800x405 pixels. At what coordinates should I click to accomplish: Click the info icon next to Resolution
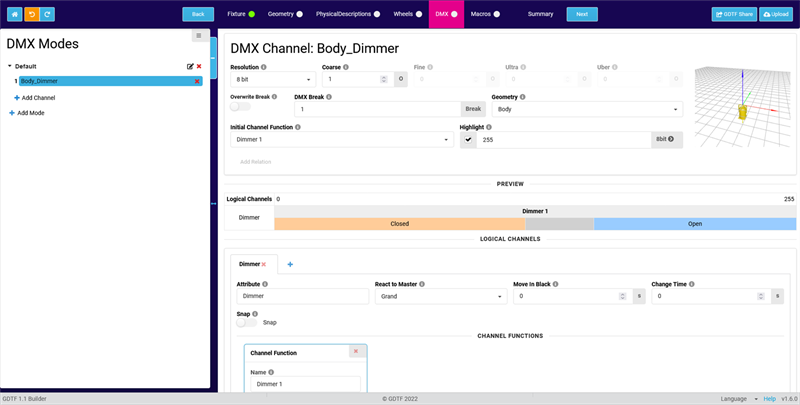click(x=264, y=67)
